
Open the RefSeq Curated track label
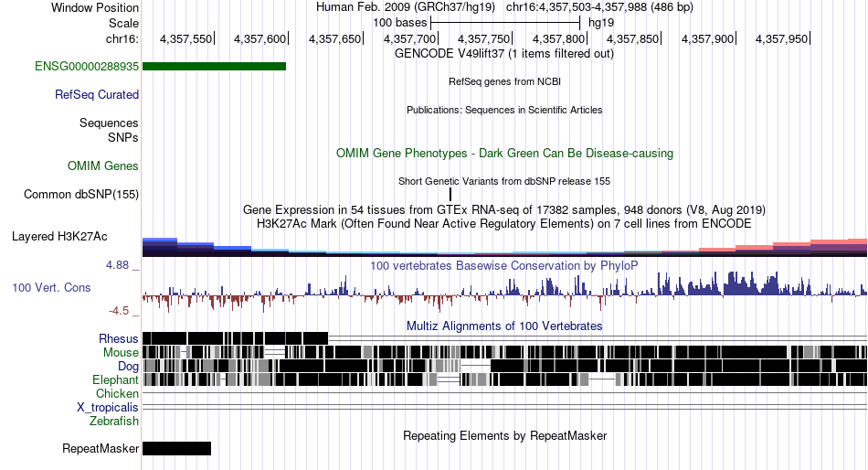97,95
